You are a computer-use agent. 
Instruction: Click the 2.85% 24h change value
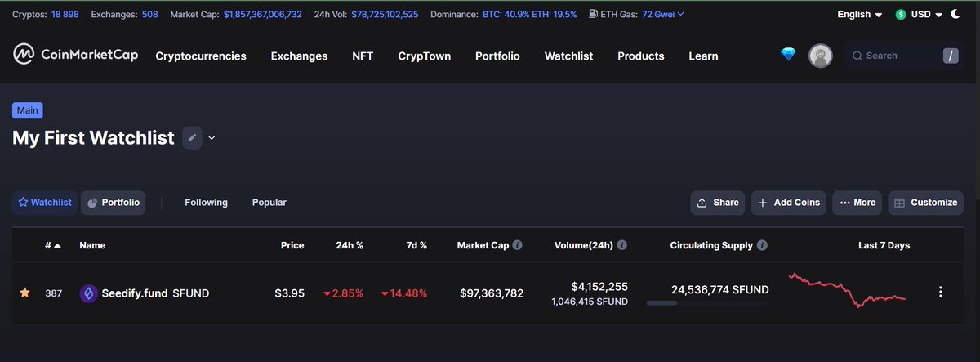(x=343, y=293)
